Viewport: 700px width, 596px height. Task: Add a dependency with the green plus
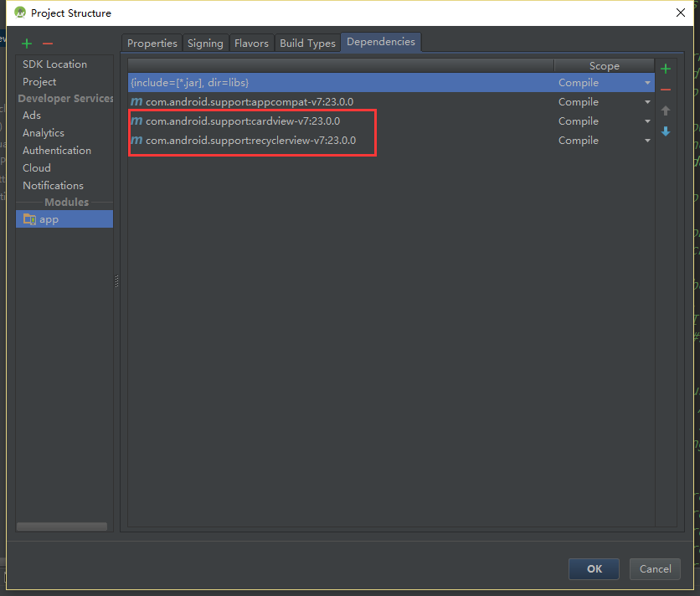[666, 69]
